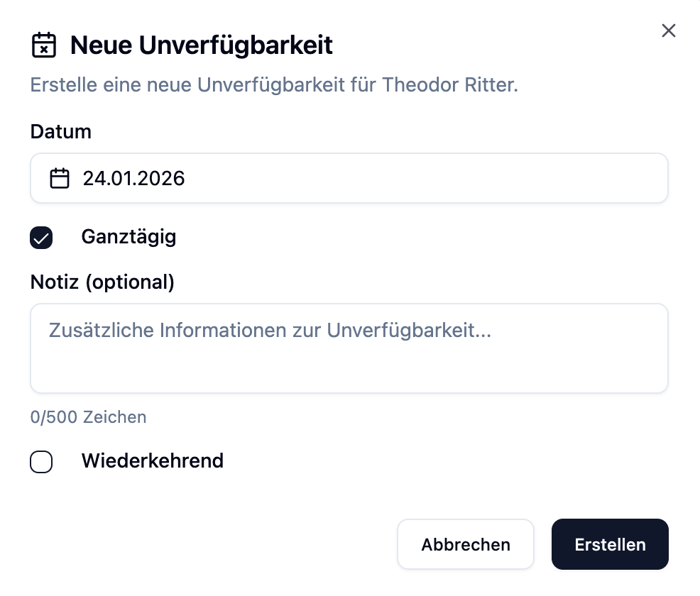Enable the Wiederkehrend checkbox

click(41, 462)
